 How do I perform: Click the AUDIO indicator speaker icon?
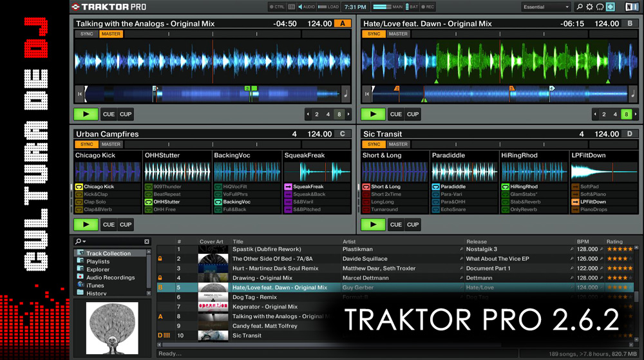click(300, 7)
